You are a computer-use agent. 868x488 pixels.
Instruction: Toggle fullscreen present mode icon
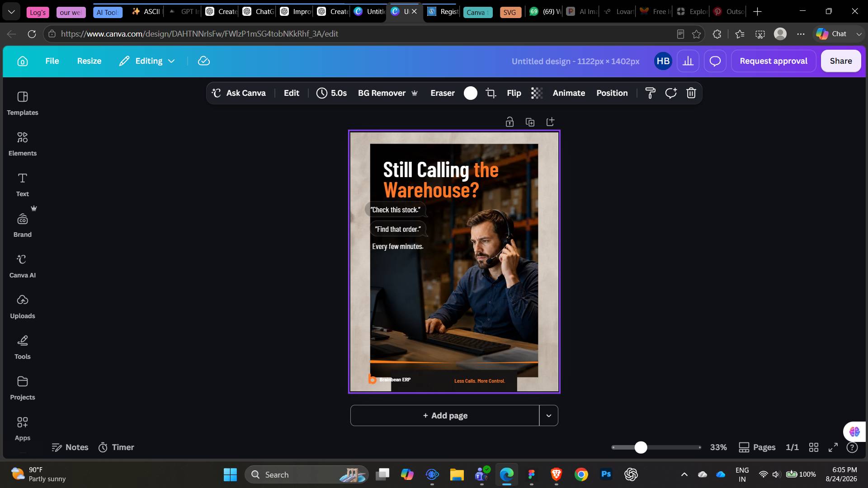pyautogui.click(x=833, y=447)
